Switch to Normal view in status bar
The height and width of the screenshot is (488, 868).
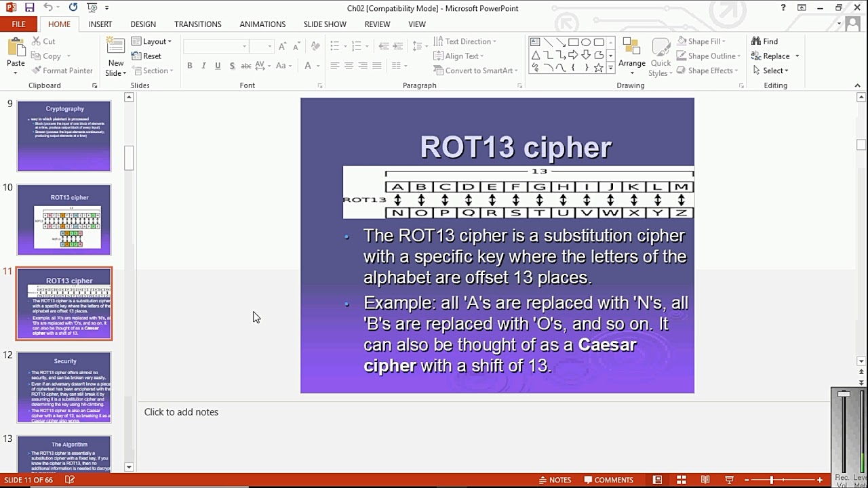tap(657, 480)
